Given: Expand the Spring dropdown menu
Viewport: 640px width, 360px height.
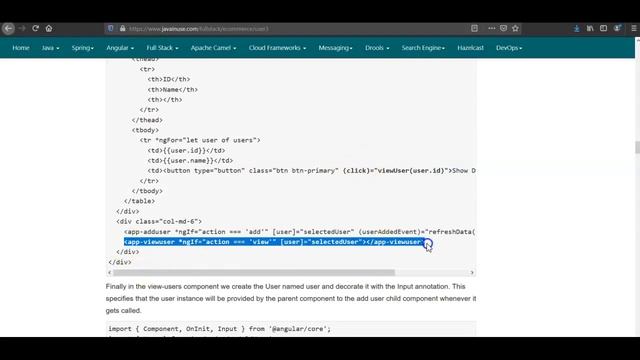Looking at the screenshot, I should pos(82,48).
